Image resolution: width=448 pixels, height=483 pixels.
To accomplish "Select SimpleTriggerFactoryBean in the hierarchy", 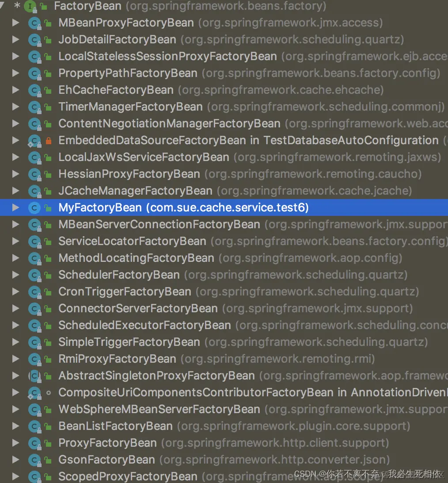I will click(224, 342).
